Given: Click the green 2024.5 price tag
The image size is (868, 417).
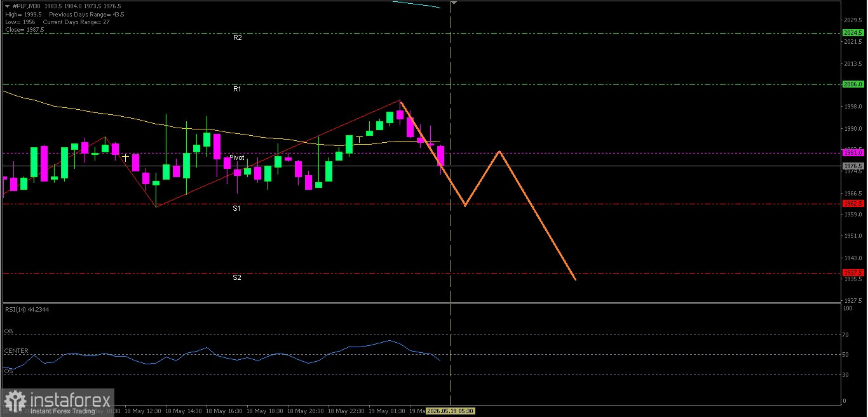Looking at the screenshot, I should [x=853, y=32].
